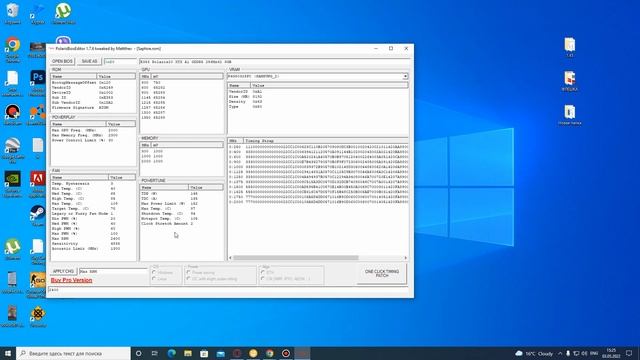Select the TDP (W) row in POWERTUNE
Screen dimensions: 640x360
point(182,193)
